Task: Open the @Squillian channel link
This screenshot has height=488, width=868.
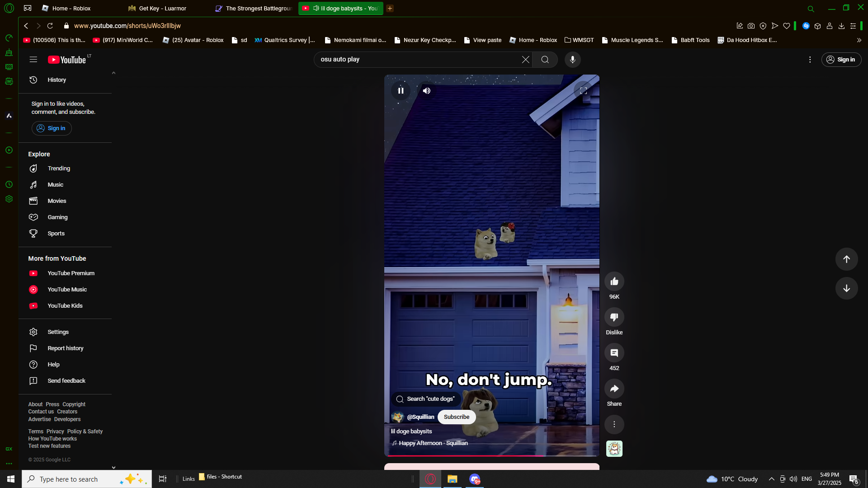Action: (420, 417)
